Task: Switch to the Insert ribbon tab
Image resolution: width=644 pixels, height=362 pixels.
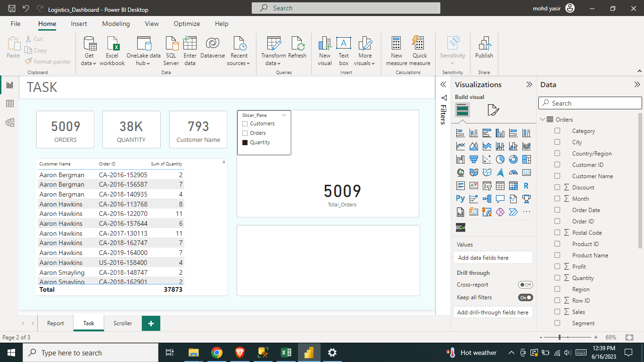Action: (79, 24)
